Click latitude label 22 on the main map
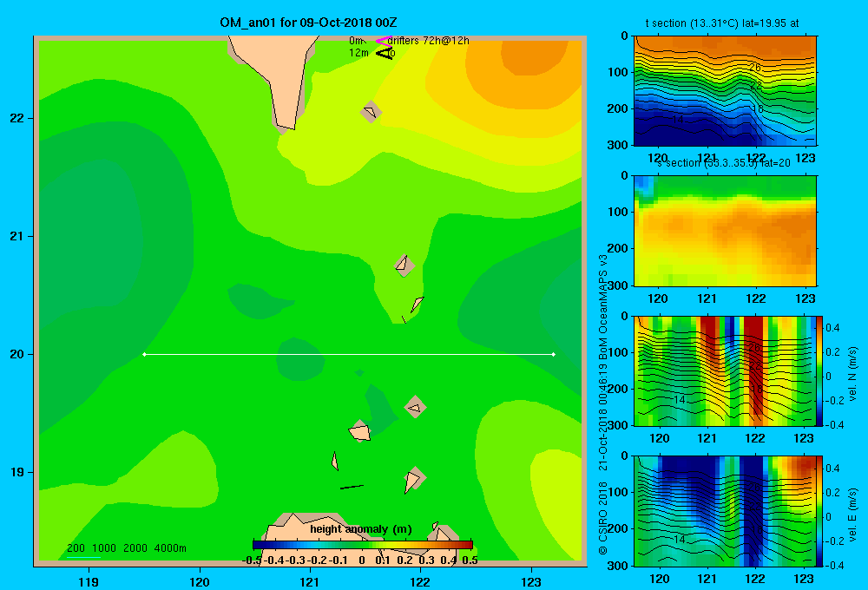The height and width of the screenshot is (590, 868). 17,119
